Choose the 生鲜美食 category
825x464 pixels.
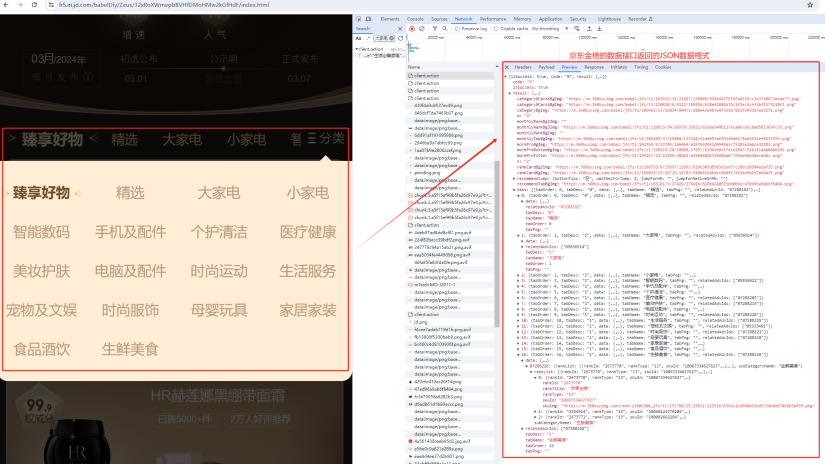130,349
